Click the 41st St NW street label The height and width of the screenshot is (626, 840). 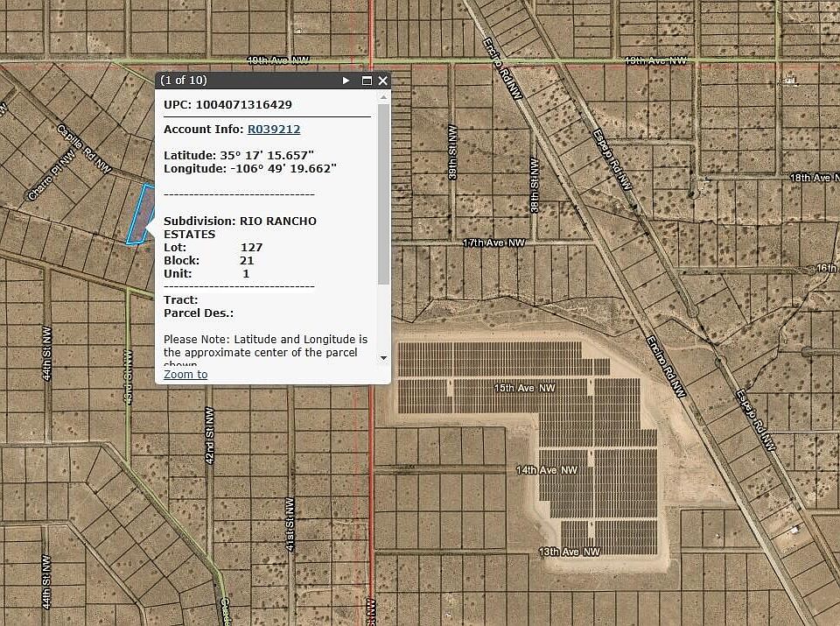[x=288, y=523]
